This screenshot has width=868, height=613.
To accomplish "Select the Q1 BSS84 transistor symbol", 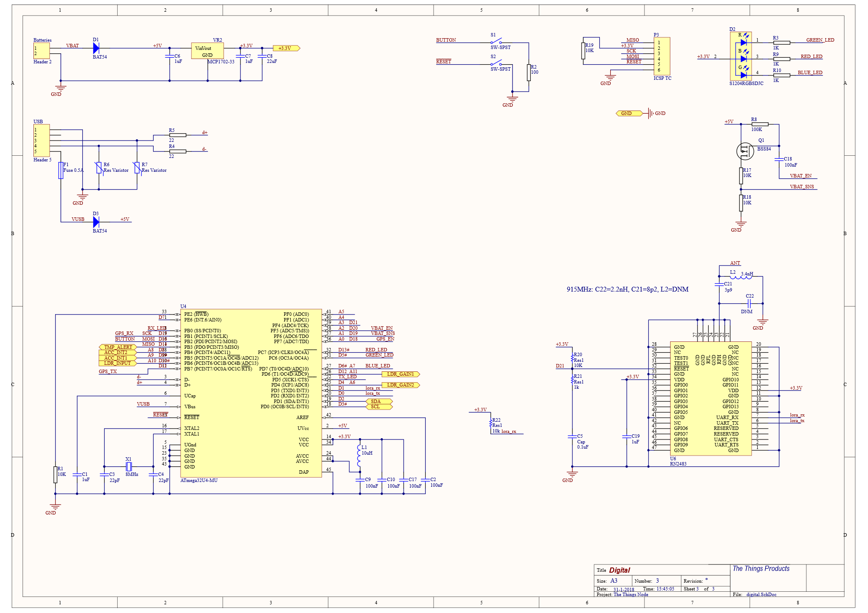I will coord(745,151).
